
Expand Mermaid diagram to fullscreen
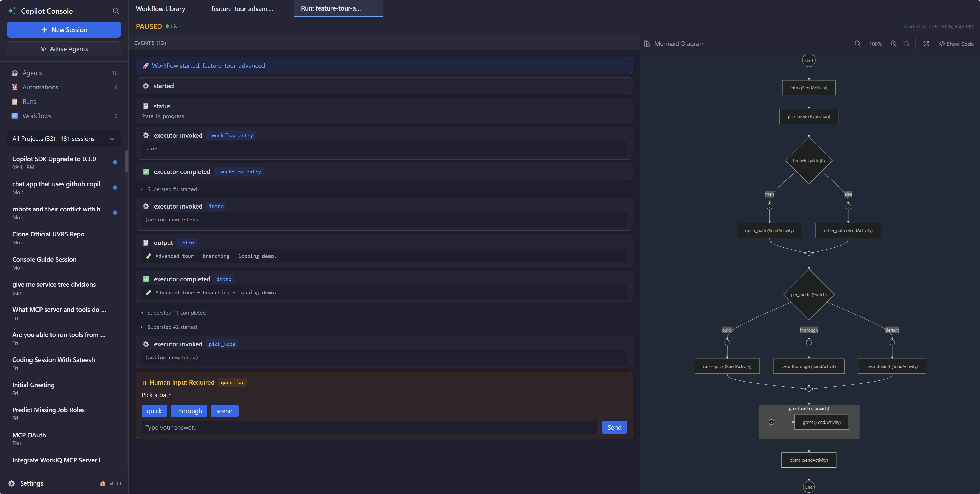[x=926, y=44]
